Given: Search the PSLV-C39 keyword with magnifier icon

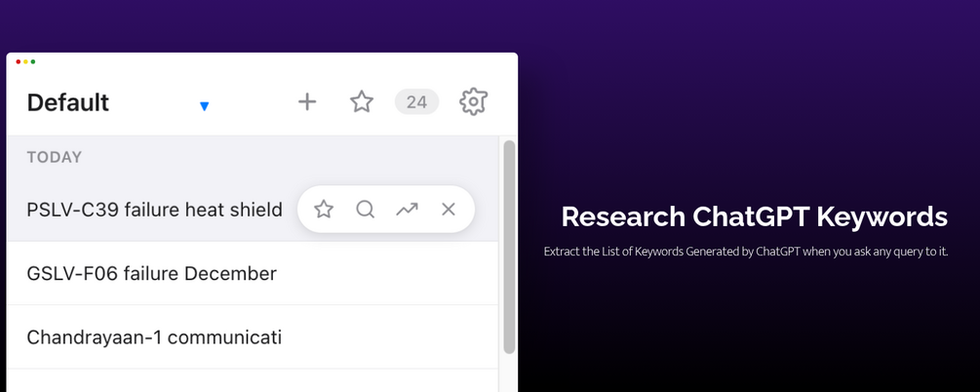Looking at the screenshot, I should coord(365,209).
